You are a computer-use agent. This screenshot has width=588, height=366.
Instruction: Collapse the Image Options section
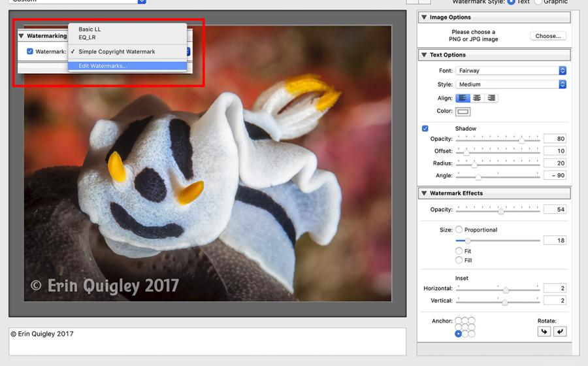(x=424, y=18)
